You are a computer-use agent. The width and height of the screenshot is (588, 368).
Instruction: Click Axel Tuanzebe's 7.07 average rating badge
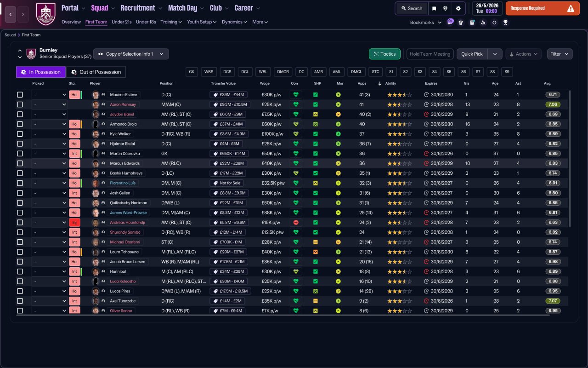553,301
